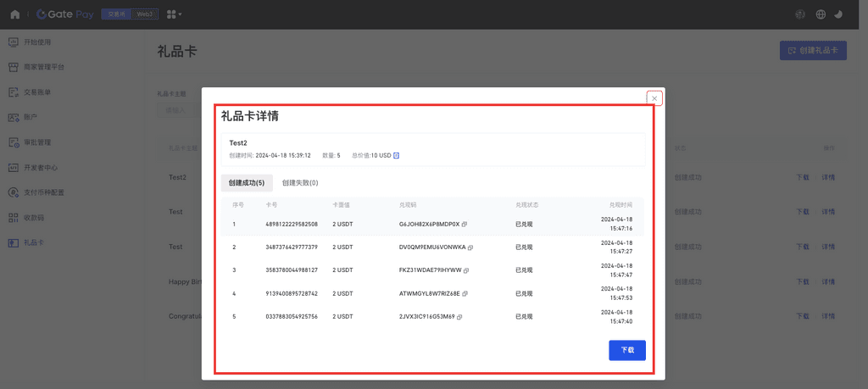Click the info icon next to 总价值
The height and width of the screenshot is (389, 868).
point(396,156)
